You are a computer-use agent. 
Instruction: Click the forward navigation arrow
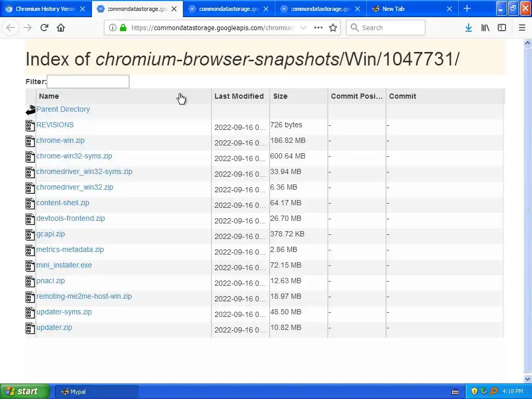(x=28, y=28)
